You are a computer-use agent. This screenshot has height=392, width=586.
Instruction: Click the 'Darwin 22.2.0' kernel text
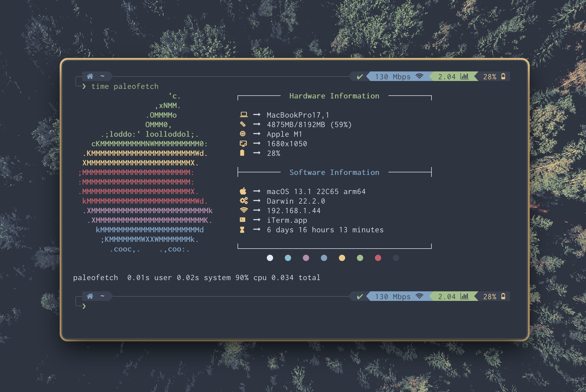point(296,201)
